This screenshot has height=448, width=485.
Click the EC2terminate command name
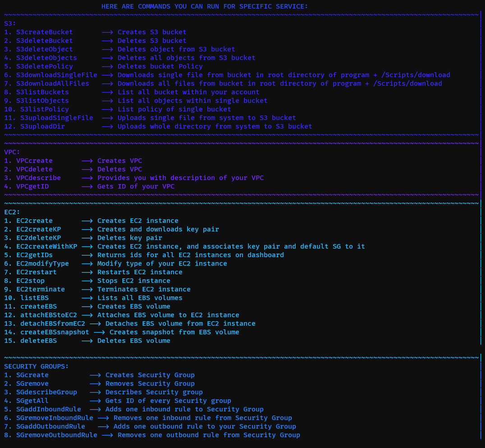point(40,289)
